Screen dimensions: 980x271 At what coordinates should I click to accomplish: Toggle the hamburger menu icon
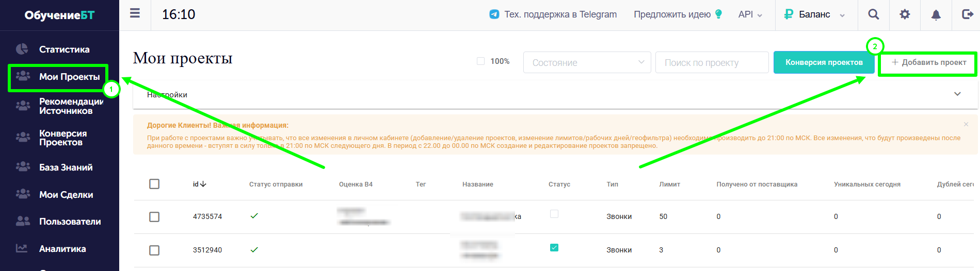point(135,13)
